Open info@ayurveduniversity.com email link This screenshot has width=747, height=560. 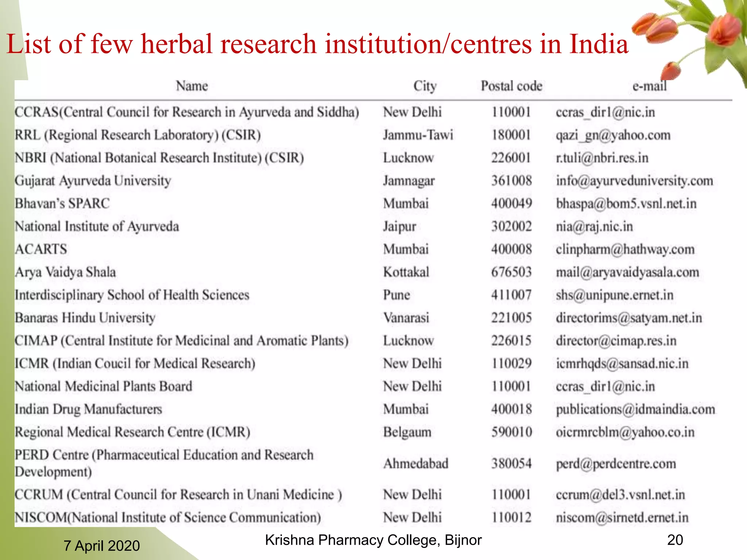coord(634,181)
